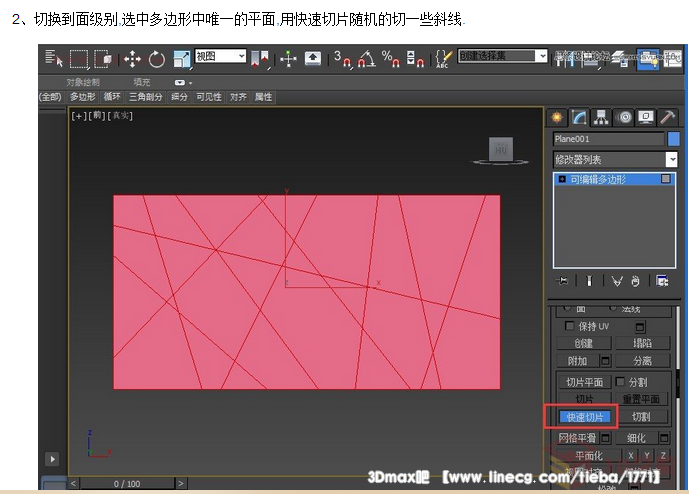Click the 分离 button
The image size is (689, 494).
pyautogui.click(x=642, y=361)
